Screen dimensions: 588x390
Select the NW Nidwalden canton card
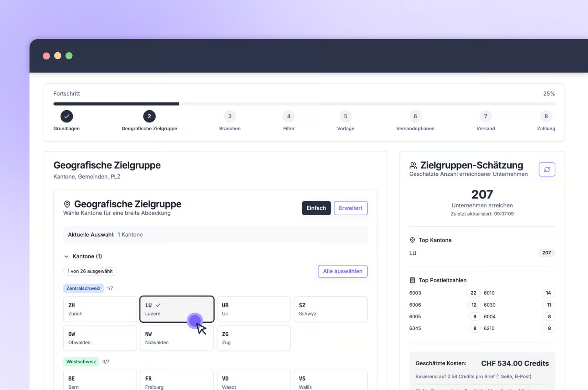[x=177, y=338]
